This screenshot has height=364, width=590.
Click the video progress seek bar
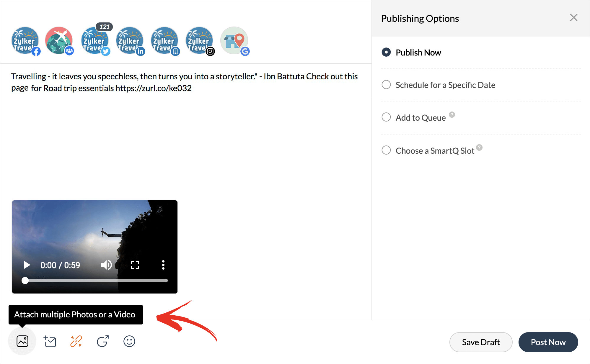[96, 281]
